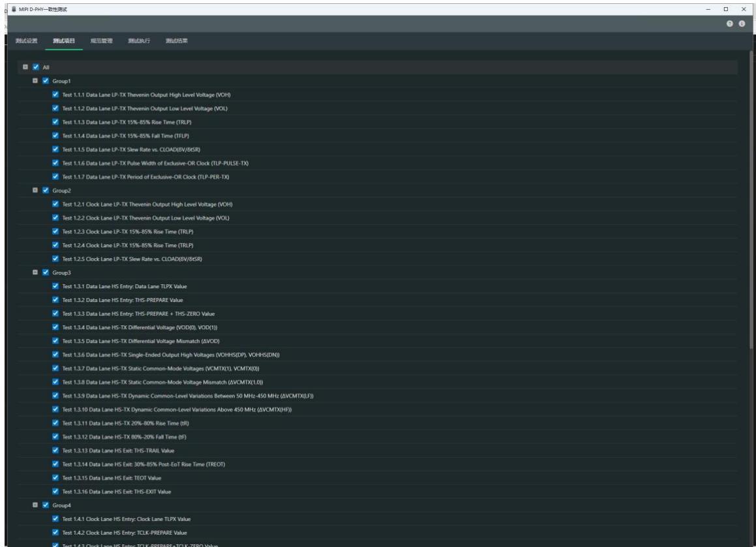
Task: Select Test 1.1.4 Fall Time (TFLP) label
Action: pos(125,136)
